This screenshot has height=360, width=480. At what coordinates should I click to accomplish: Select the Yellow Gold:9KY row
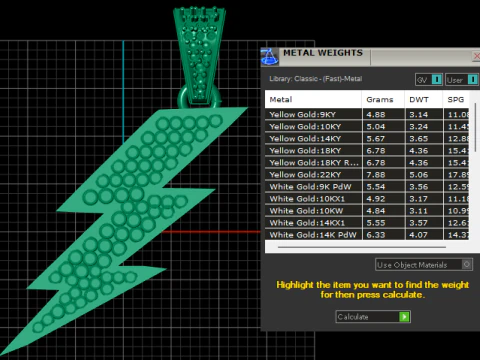pos(367,114)
